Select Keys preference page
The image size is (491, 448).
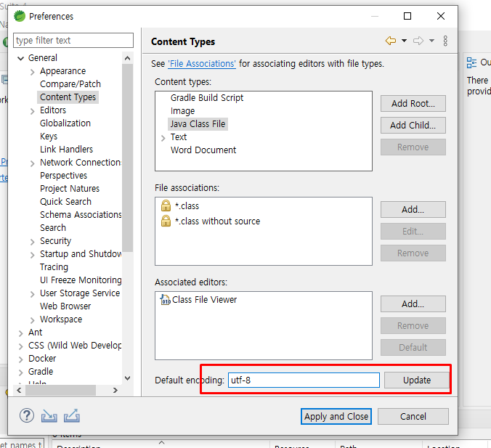pos(49,137)
